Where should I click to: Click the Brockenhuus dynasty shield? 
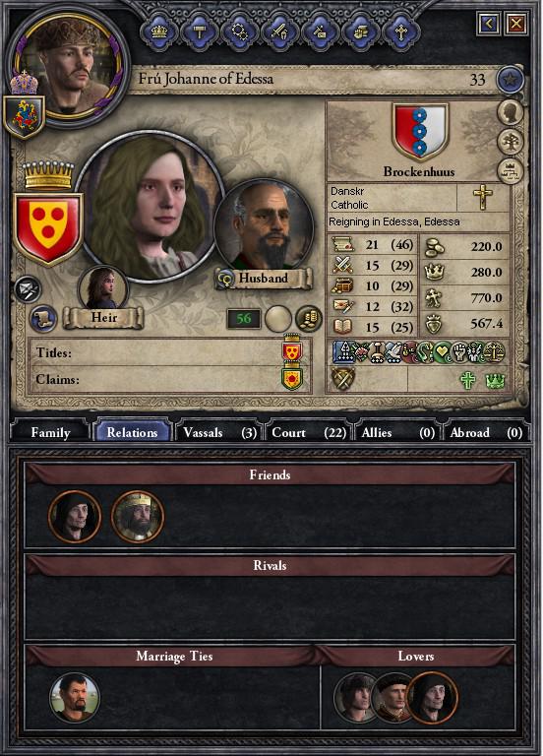pyautogui.click(x=420, y=132)
